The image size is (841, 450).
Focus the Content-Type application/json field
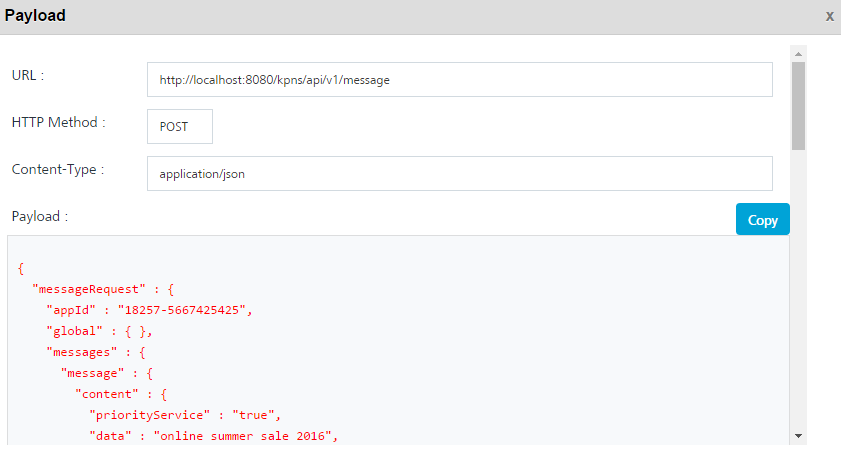(459, 173)
